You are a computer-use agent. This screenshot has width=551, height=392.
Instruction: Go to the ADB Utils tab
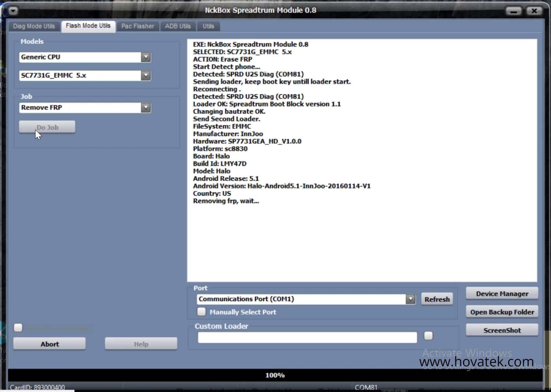point(178,26)
